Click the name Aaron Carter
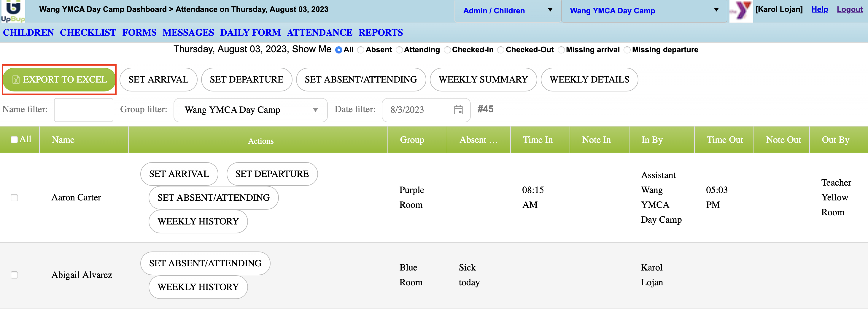This screenshot has width=868, height=310. pyautogui.click(x=76, y=198)
